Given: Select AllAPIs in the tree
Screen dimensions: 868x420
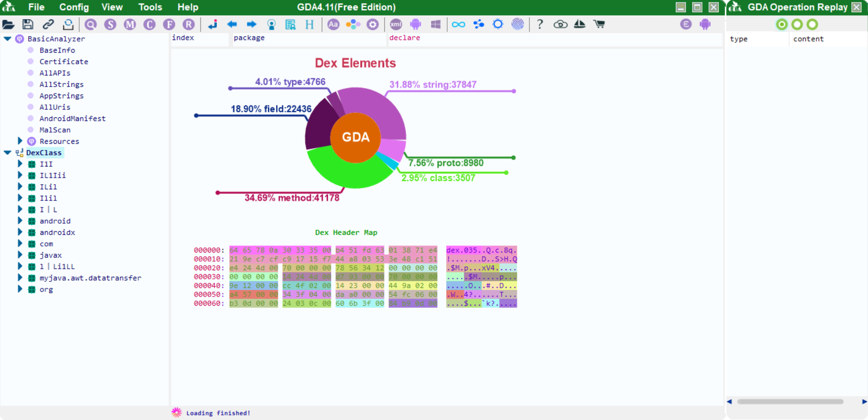Looking at the screenshot, I should [x=55, y=73].
